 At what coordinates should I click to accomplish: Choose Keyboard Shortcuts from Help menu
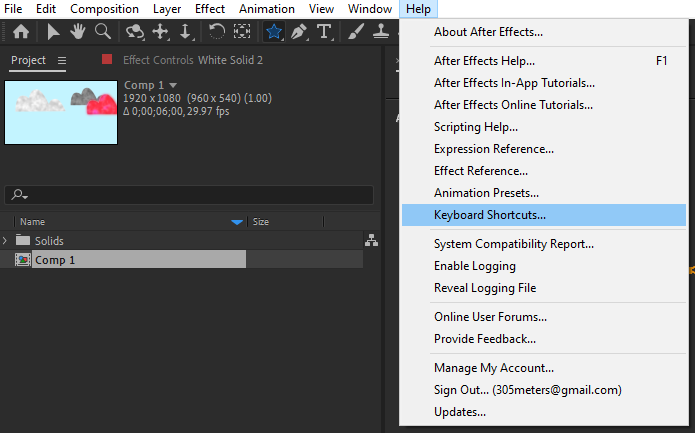(490, 215)
